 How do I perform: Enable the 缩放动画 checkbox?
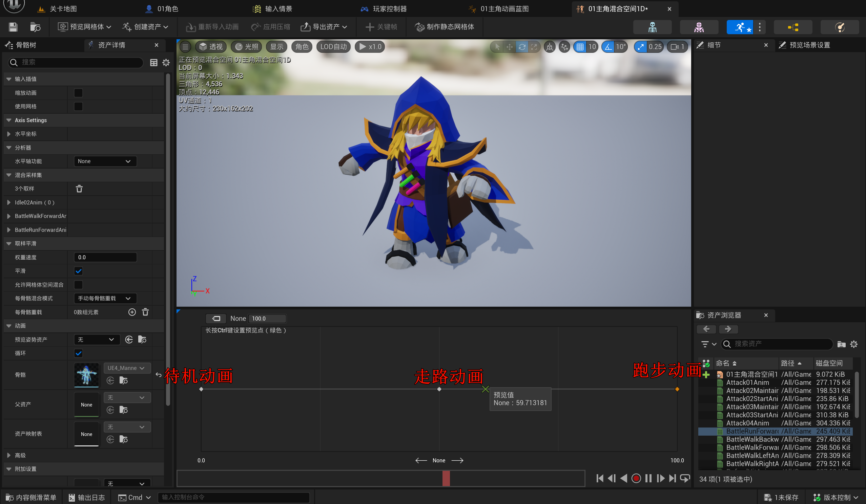point(78,93)
